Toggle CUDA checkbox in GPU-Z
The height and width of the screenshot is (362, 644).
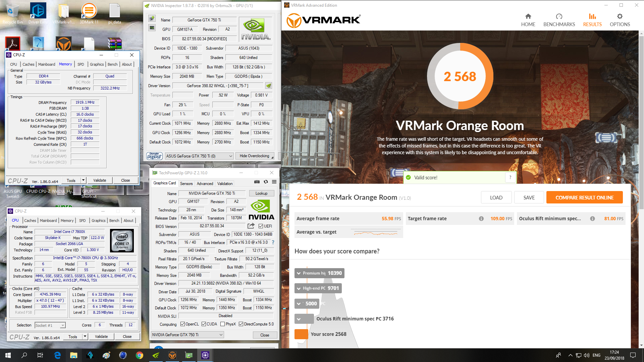204,324
